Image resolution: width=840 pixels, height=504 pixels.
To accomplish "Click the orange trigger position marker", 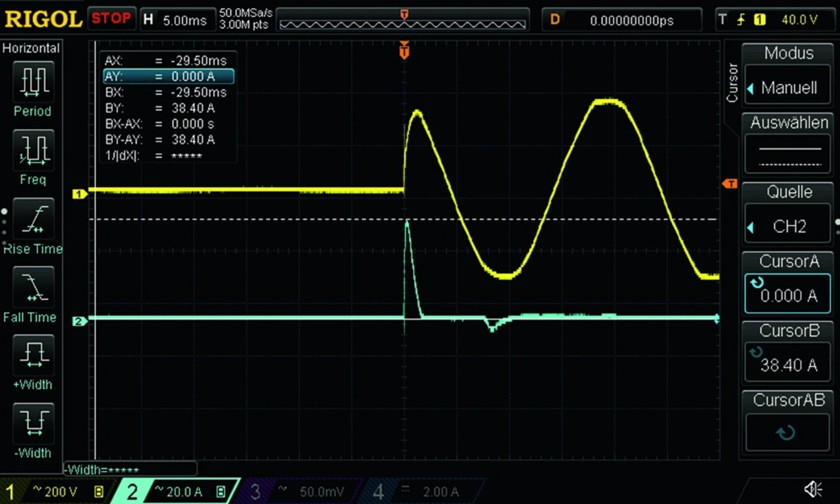I will click(x=404, y=51).
